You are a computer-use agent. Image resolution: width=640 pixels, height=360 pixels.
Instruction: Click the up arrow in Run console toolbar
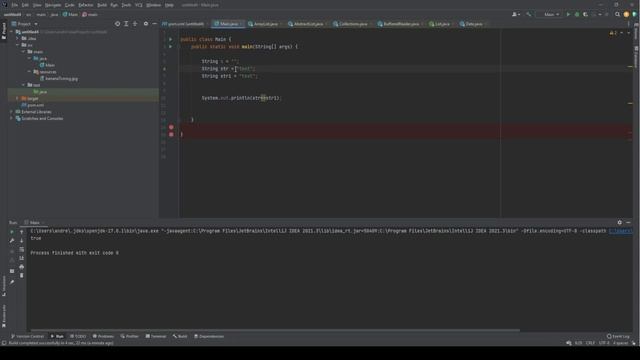22,232
